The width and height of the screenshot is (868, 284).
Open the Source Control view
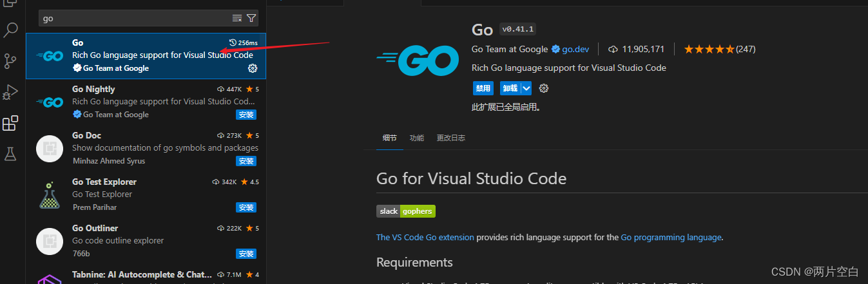(x=10, y=61)
